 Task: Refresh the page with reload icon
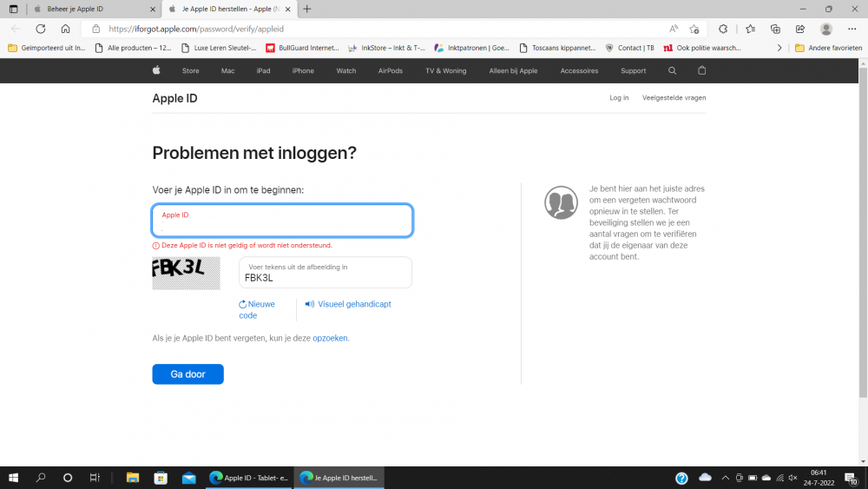[41, 29]
